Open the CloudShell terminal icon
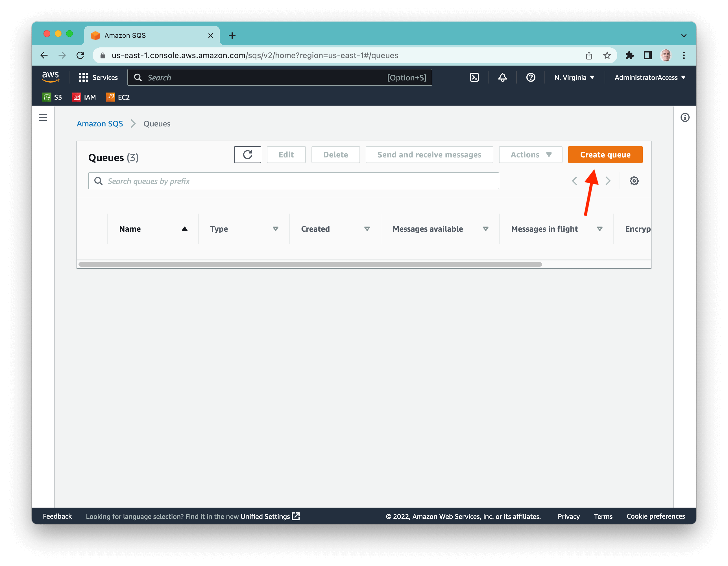Image resolution: width=728 pixels, height=566 pixels. pos(474,77)
